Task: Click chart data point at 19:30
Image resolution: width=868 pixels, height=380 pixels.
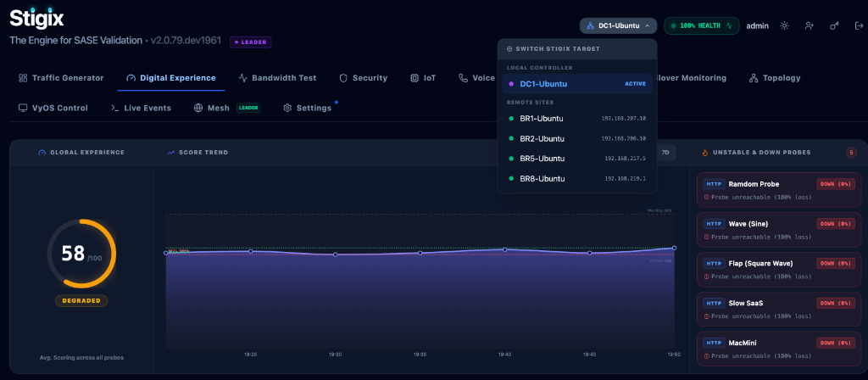Action: pos(335,254)
